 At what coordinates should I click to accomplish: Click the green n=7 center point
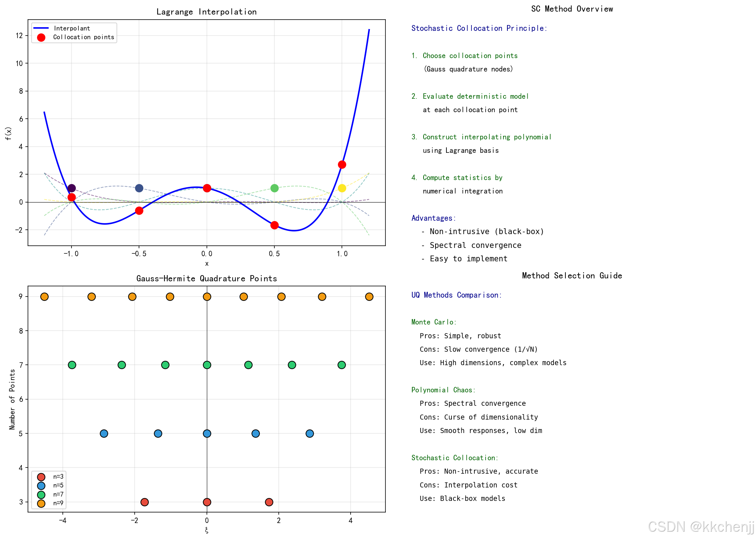coord(207,365)
